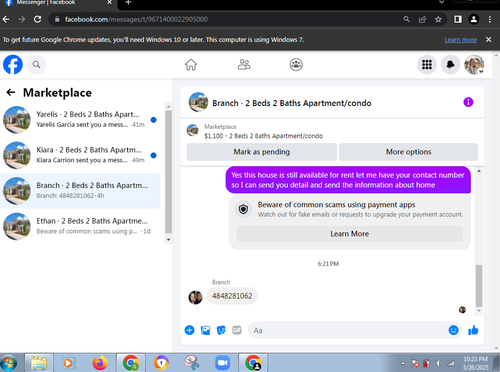Open the notifications bell icon
Screen dimensions: 500x372
[450, 64]
